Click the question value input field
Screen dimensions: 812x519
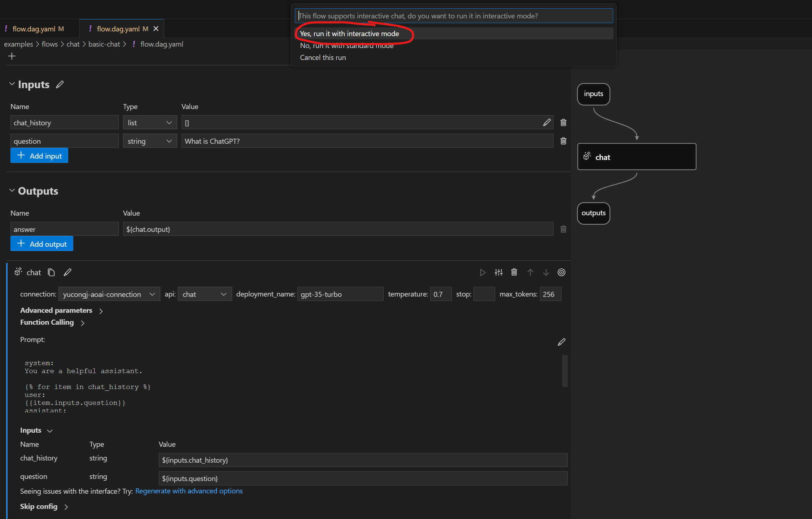point(367,141)
